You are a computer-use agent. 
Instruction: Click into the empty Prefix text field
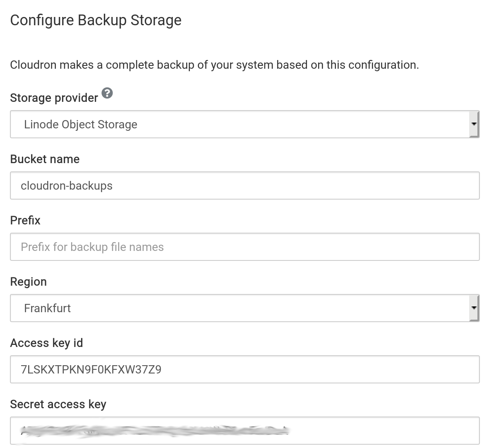(x=245, y=247)
